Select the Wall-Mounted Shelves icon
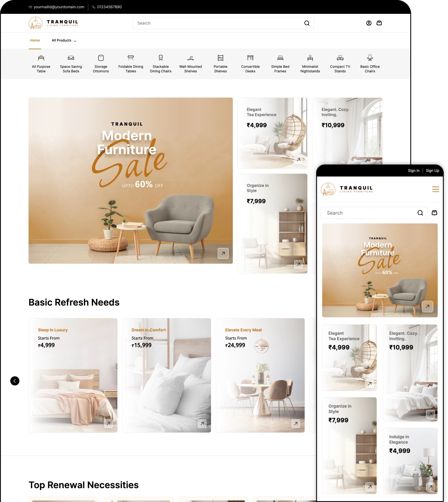Viewport: 448px width, 502px height. coord(191,58)
